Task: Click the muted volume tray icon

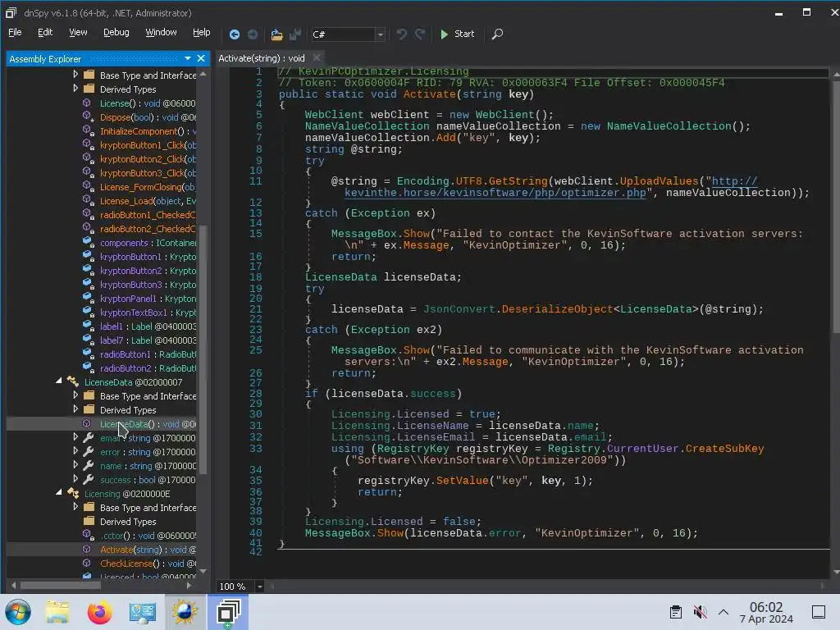Action: pos(700,612)
